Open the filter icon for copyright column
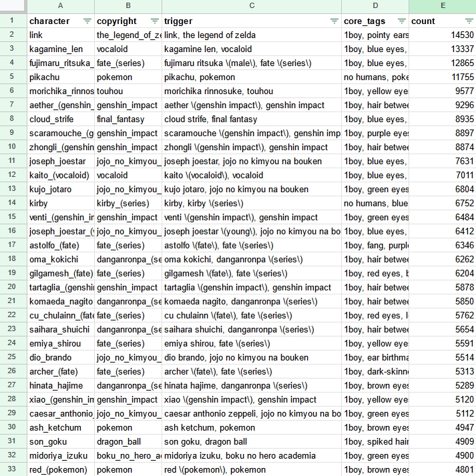The height and width of the screenshot is (476, 476). coord(154,21)
